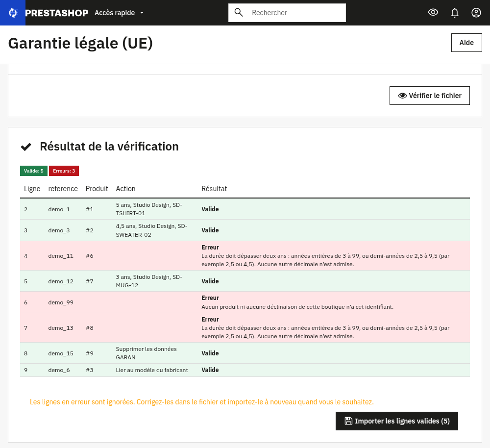Click product #1 cell
The image size is (490, 448).
pos(90,209)
